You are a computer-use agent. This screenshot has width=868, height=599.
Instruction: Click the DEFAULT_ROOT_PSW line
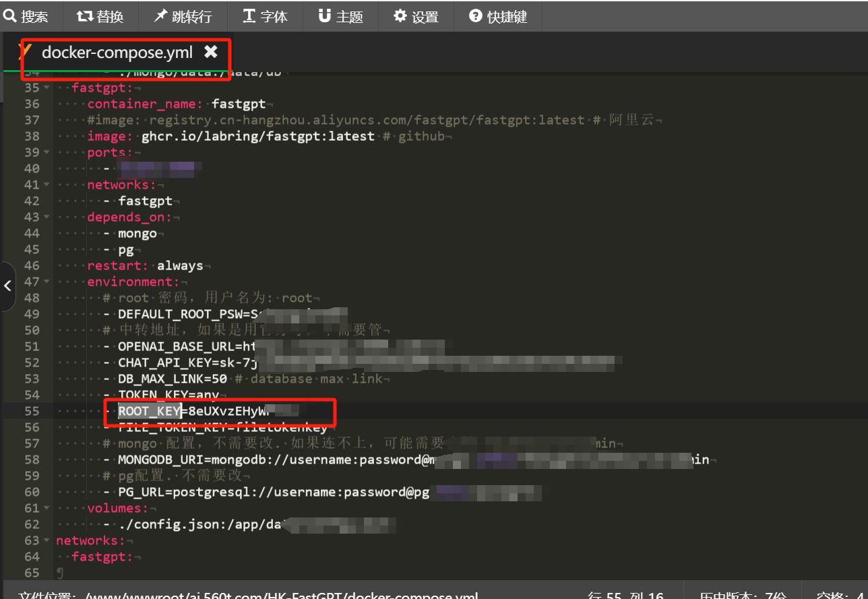[225, 314]
